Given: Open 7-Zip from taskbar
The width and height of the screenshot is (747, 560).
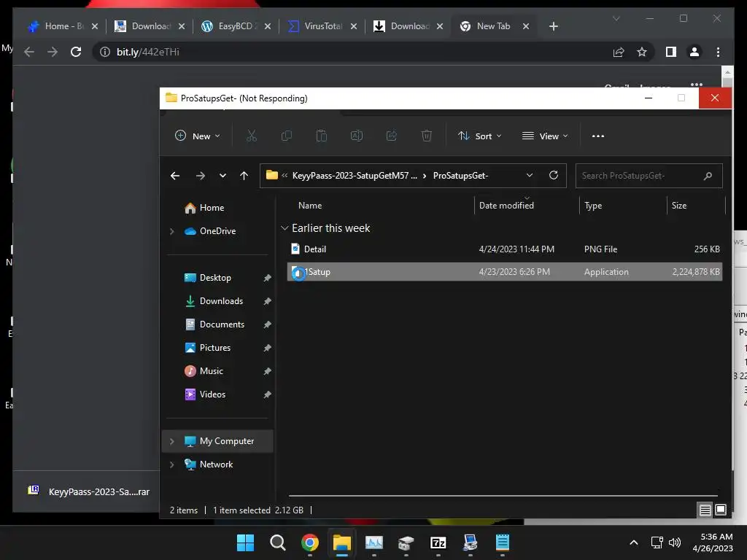Looking at the screenshot, I should [438, 542].
